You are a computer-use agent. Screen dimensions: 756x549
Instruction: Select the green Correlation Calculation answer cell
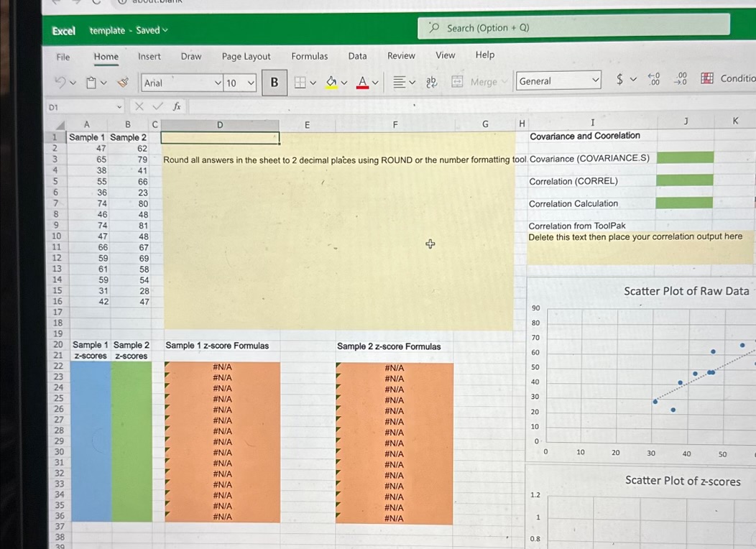pyautogui.click(x=684, y=203)
